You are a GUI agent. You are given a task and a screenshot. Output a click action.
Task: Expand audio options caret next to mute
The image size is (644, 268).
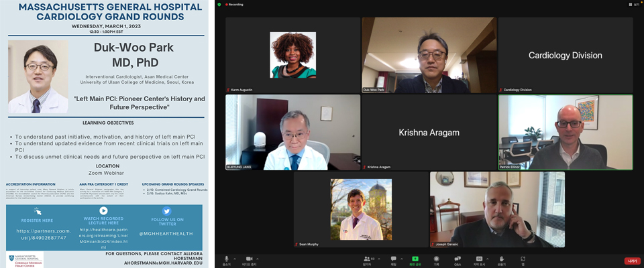click(x=235, y=259)
